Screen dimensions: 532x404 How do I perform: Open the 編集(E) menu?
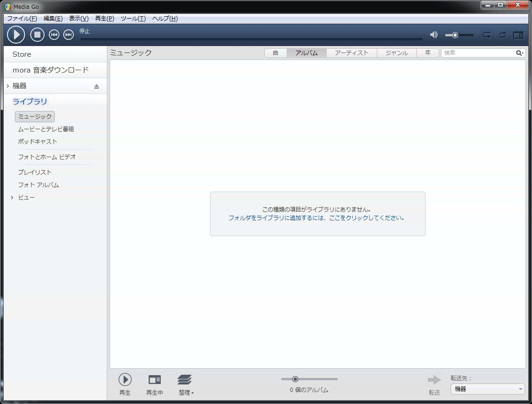coord(53,18)
